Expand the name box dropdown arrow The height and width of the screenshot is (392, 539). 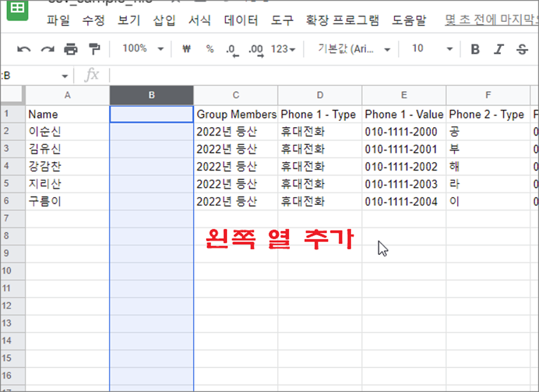(x=65, y=76)
